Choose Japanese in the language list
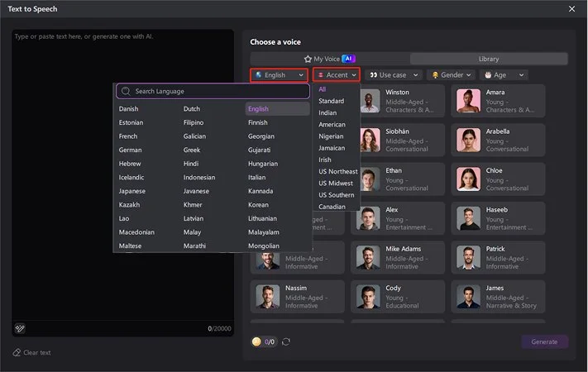The image size is (588, 372). click(x=132, y=191)
